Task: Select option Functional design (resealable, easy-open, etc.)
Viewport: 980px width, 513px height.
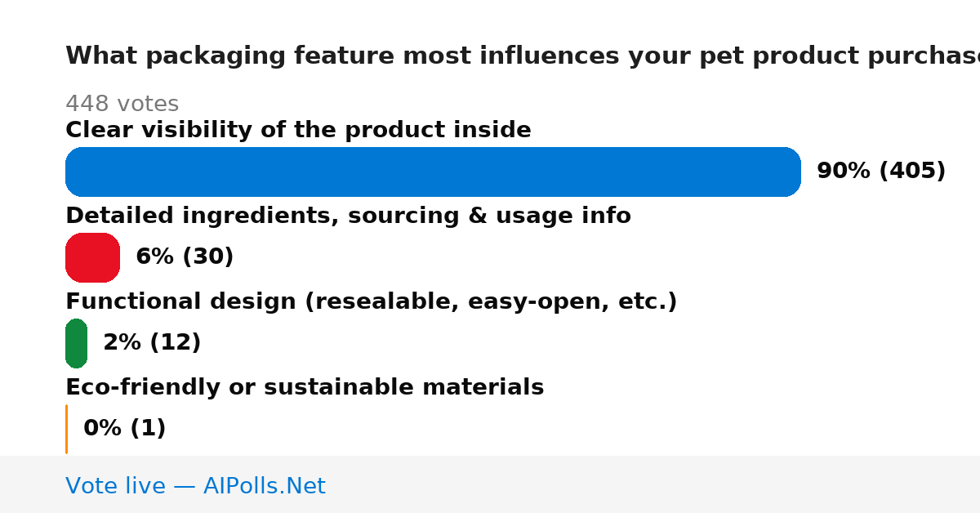Action: pyautogui.click(x=372, y=302)
